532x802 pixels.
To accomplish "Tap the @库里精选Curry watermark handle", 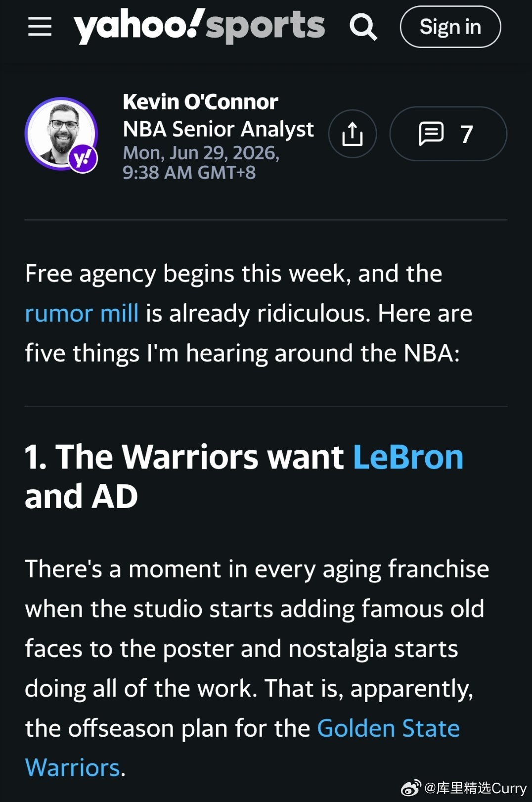I will (x=476, y=788).
